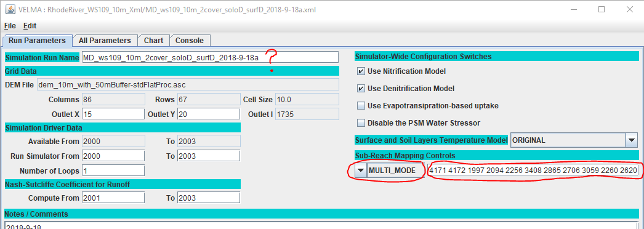644x229 pixels.
Task: Switch to the Console tab
Action: [x=190, y=41]
